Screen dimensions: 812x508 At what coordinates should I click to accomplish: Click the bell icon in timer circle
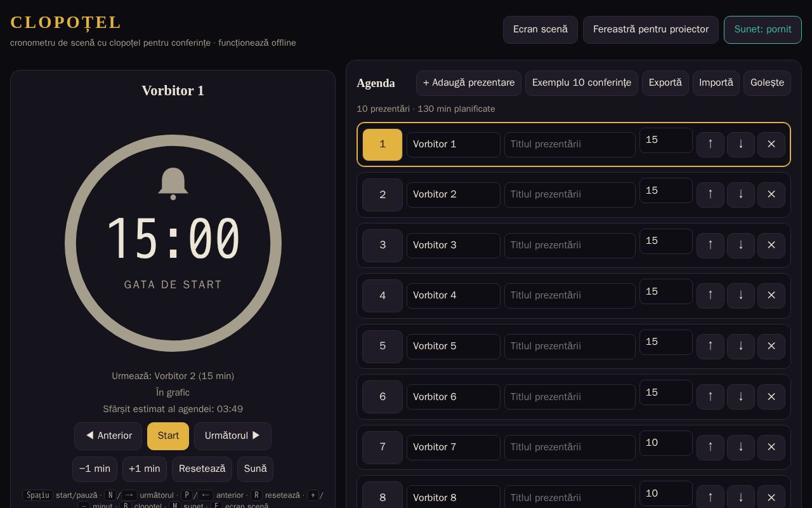coord(173,184)
